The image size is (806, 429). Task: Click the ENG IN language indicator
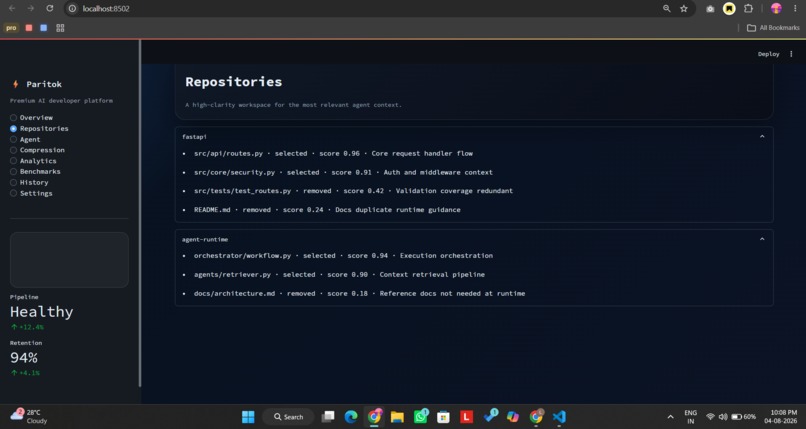coord(690,417)
